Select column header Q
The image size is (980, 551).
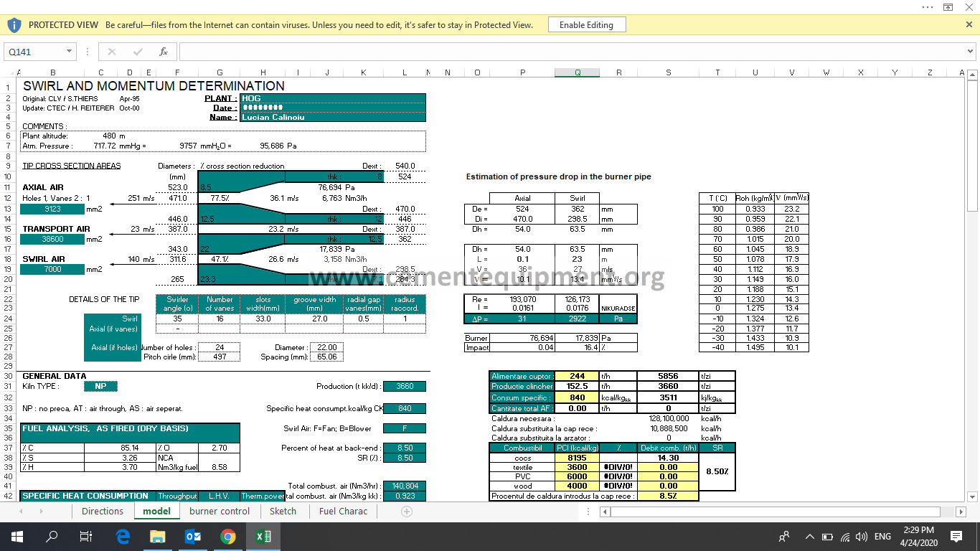tap(578, 72)
